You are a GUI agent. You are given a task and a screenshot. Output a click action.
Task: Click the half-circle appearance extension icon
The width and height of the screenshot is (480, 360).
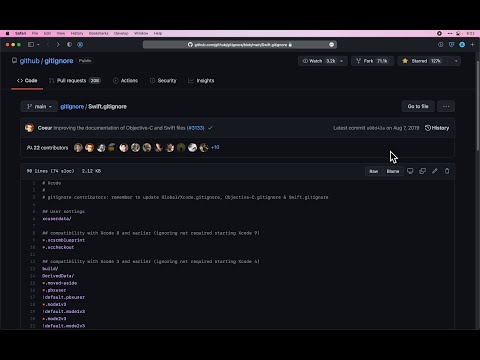click(69, 44)
